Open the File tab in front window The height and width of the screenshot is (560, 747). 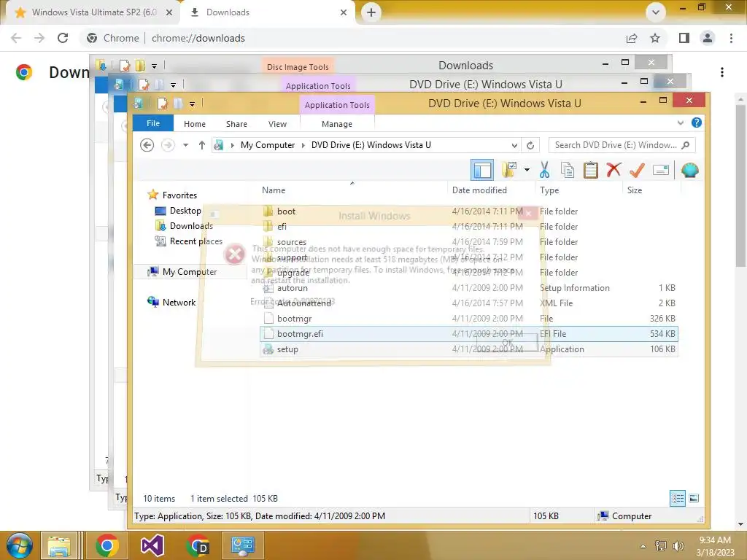153,123
